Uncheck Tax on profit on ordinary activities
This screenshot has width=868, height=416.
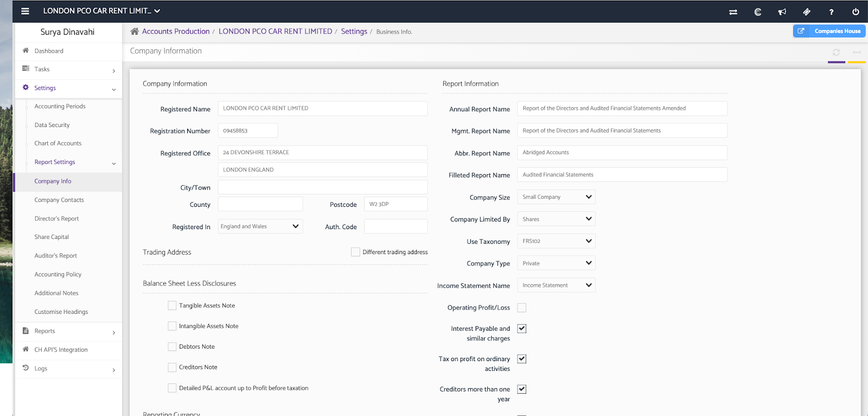click(x=522, y=359)
